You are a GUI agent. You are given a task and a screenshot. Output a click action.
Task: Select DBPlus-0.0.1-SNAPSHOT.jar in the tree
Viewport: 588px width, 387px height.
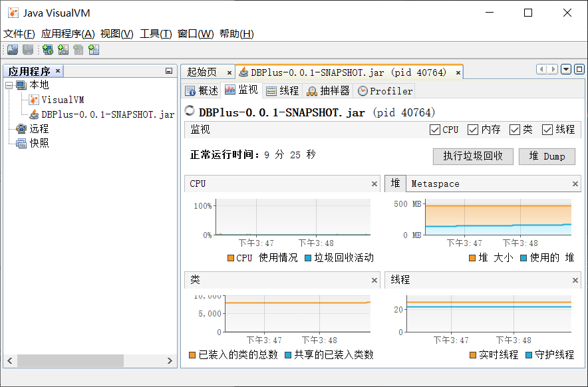pos(108,114)
